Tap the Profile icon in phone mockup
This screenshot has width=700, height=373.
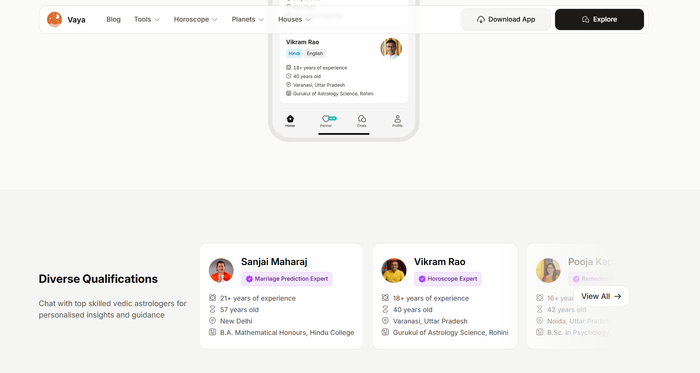point(397,119)
